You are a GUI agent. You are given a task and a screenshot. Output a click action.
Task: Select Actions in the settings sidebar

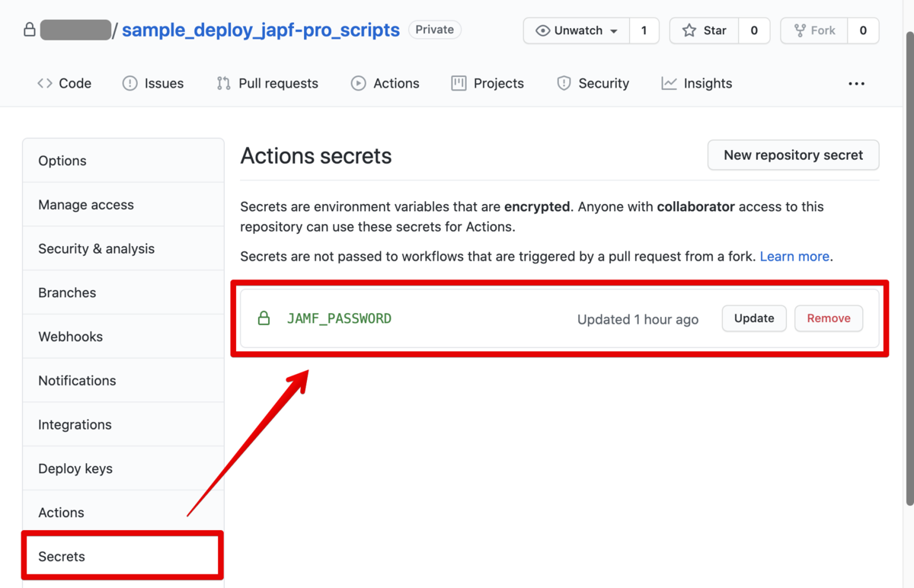click(123, 513)
